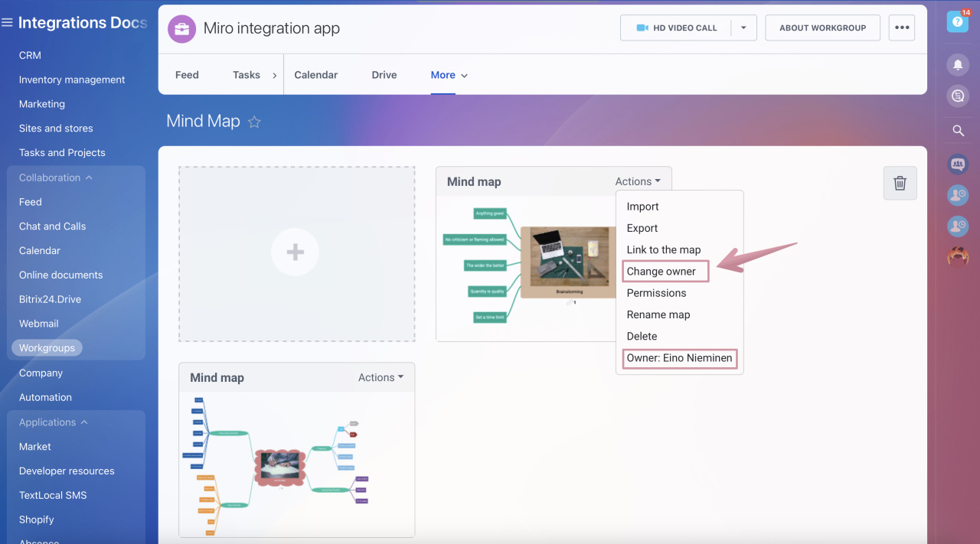Screen dimensions: 980x544
Task: Open HD Video Call dropdown arrow
Action: click(743, 28)
